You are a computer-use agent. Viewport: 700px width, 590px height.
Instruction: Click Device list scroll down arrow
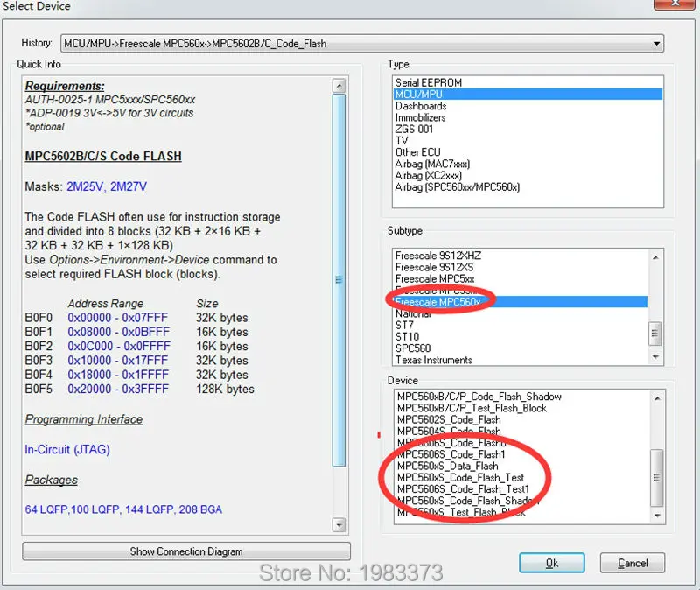657,516
